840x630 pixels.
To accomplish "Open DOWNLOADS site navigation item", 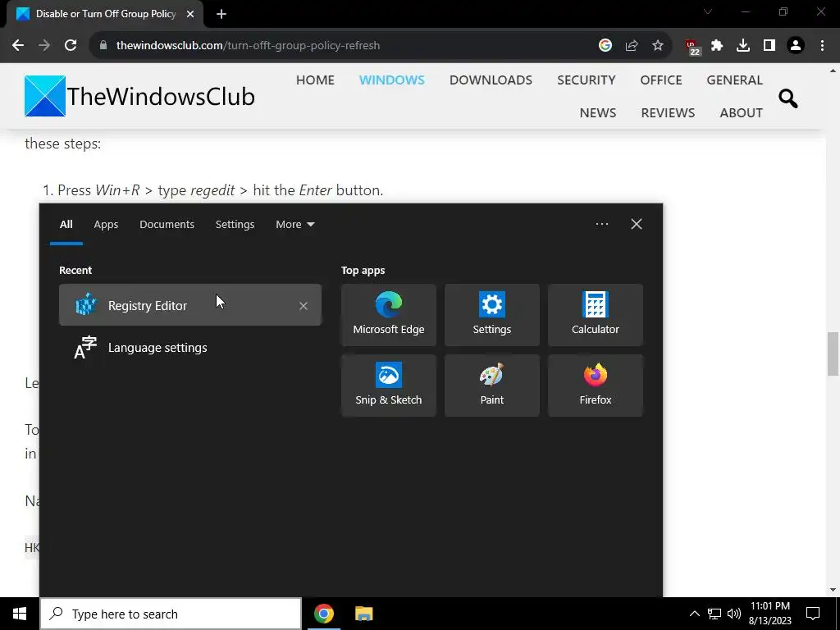I will click(491, 80).
